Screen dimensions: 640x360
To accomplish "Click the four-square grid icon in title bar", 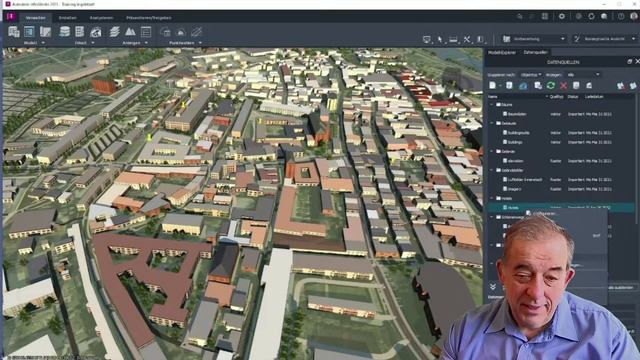I will tap(545, 16).
